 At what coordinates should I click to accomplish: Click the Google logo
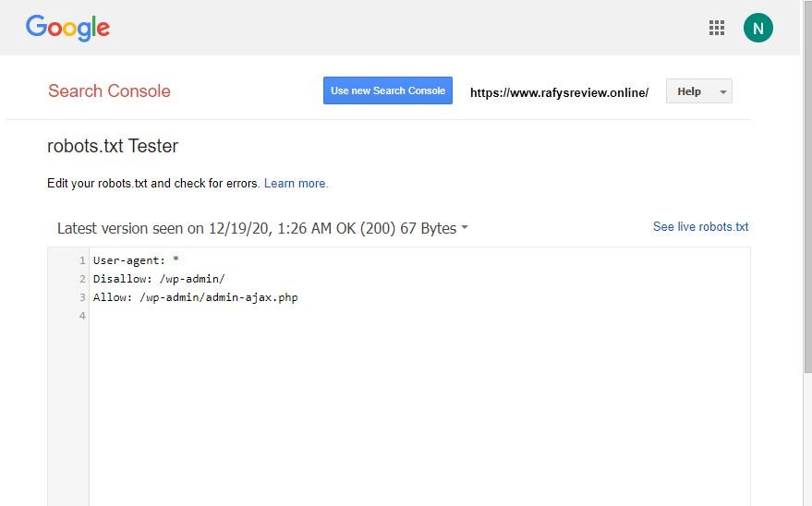67,28
